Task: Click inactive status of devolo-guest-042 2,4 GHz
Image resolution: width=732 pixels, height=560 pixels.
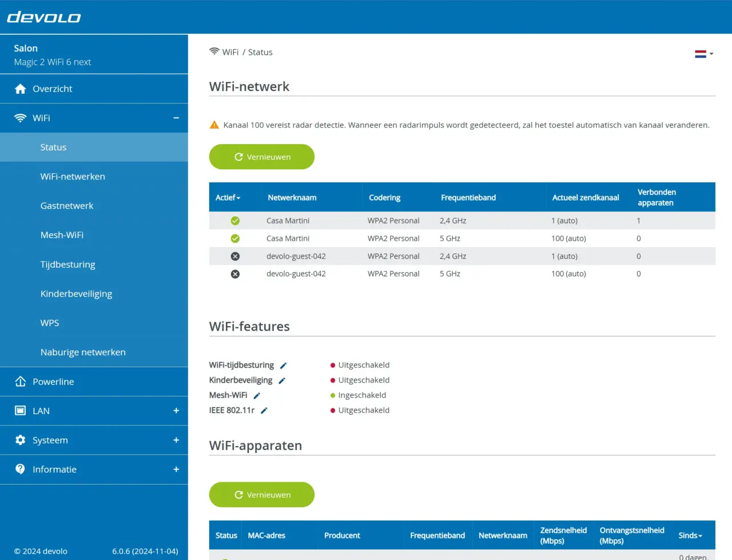Action: (235, 256)
